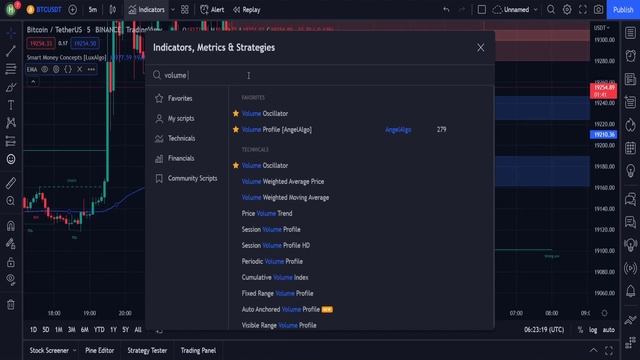Select the zoom in tool
Image resolution: width=640 pixels, height=360 pixels.
click(11, 201)
